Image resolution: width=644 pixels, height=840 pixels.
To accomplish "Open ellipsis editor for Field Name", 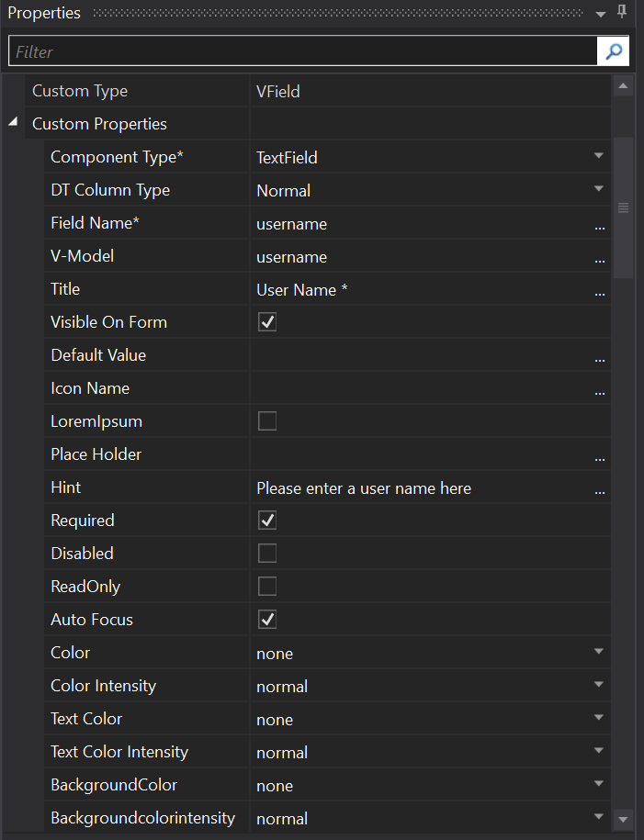I will coord(600,225).
